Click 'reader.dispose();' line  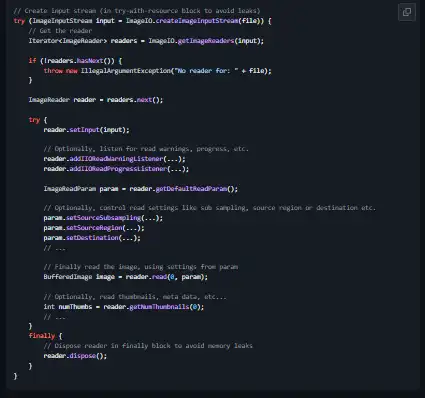point(75,356)
